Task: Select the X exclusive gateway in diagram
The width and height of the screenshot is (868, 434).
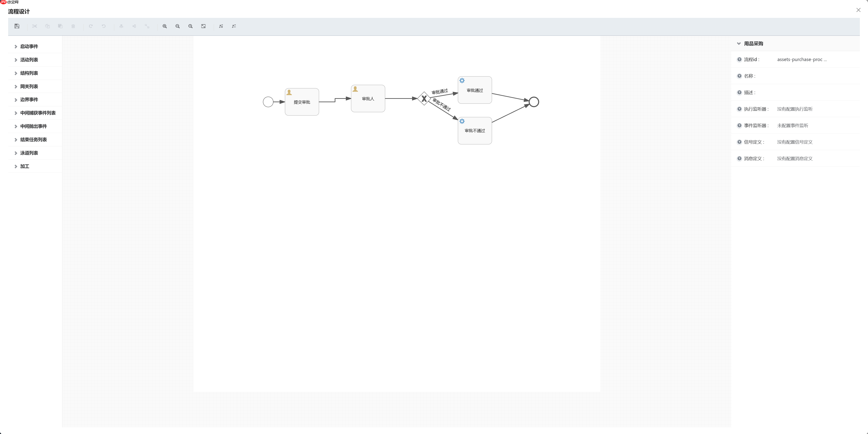Action: (424, 98)
